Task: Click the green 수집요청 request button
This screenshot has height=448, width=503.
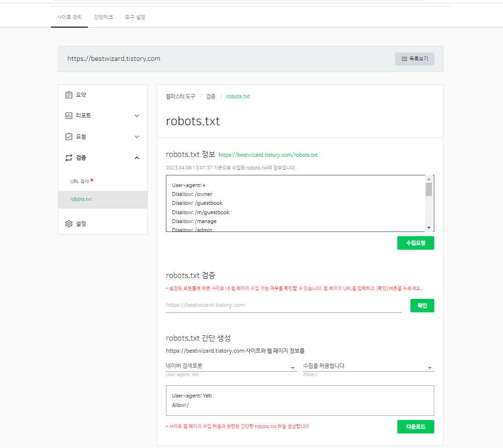Action: (416, 243)
